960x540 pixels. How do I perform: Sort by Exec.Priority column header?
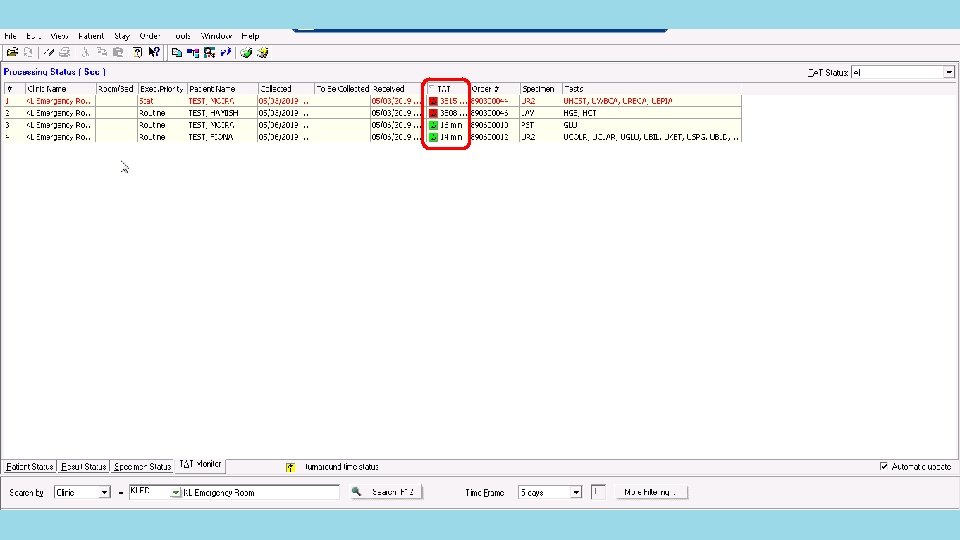point(162,89)
